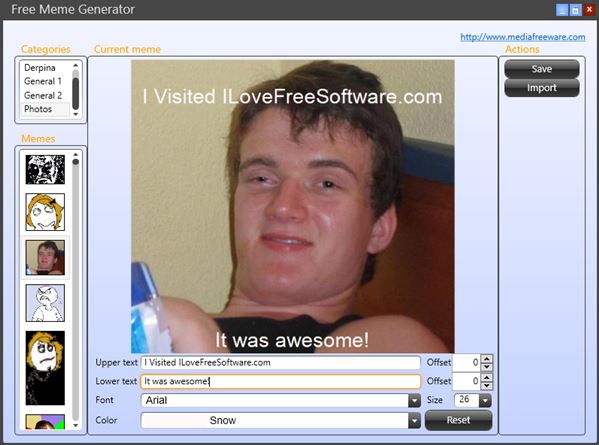Open the mediafreeware.com website link

523,37
